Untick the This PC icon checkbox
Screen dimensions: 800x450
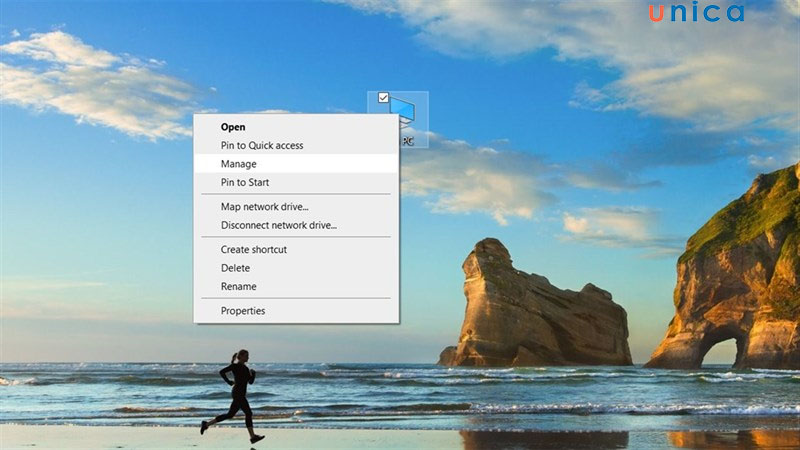[383, 97]
